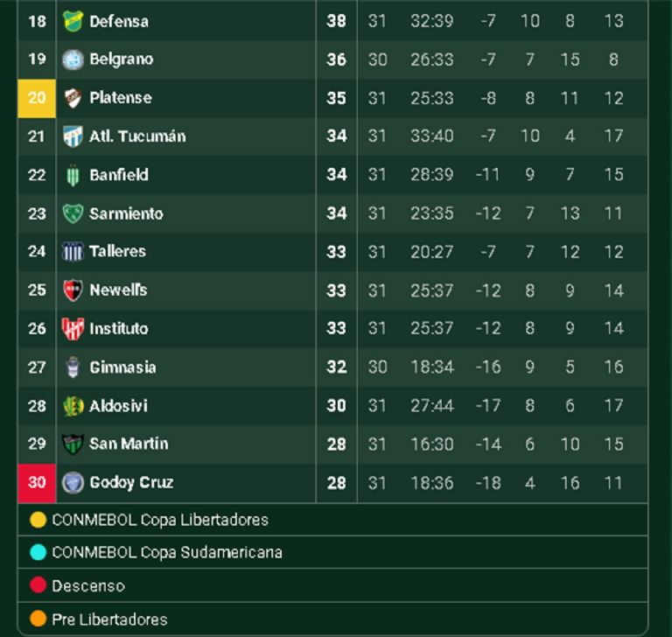Click the red position 30 badge
Viewport: 672px width, 637px height.
point(37,482)
